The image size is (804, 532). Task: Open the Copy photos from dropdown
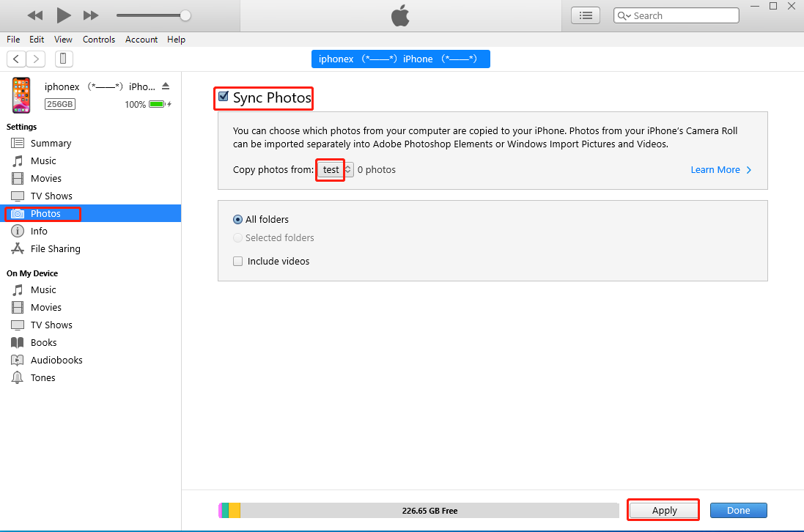(x=336, y=170)
